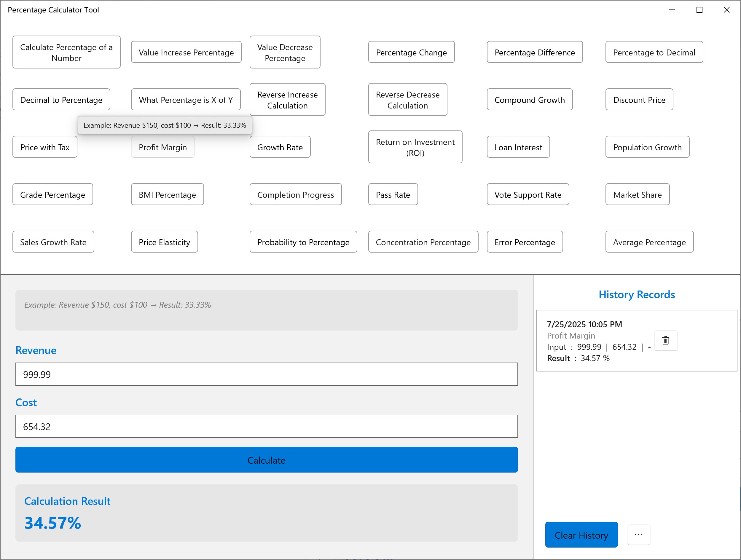Open the Compound Growth calculator
Image resolution: width=741 pixels, height=560 pixels.
(529, 100)
